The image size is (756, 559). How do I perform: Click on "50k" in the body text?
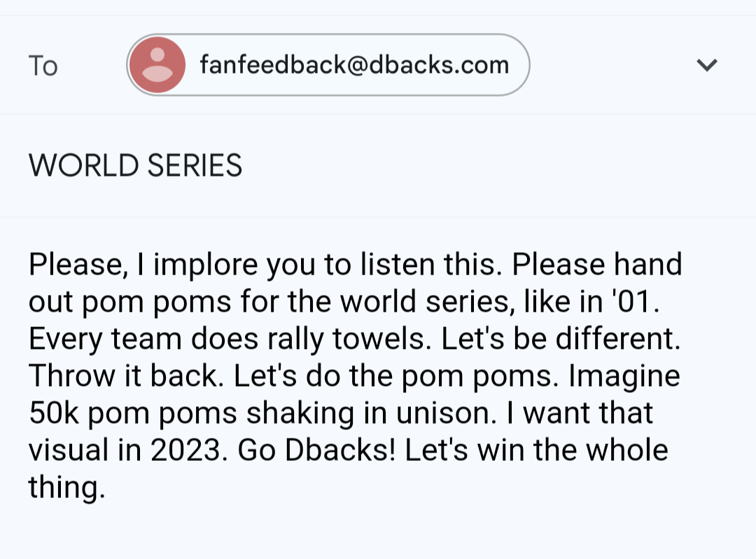click(53, 413)
